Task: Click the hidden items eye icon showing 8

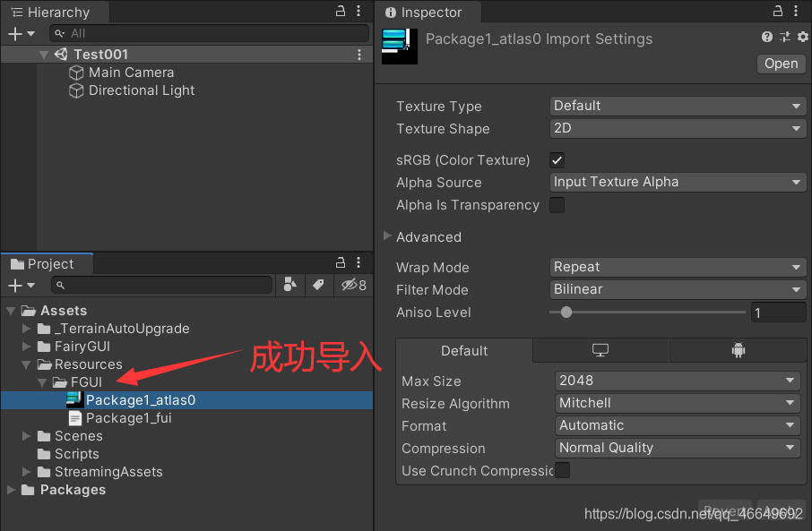Action: pos(347,285)
